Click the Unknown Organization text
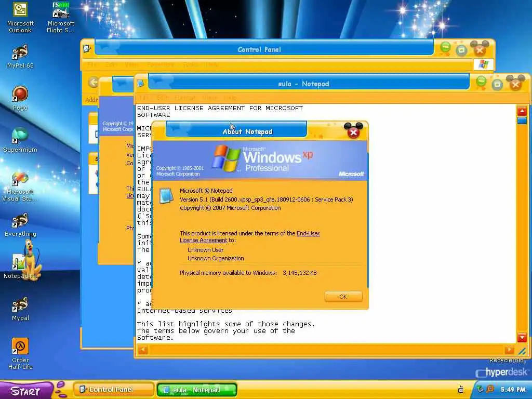Screen dimensions: 532x399 pos(216,259)
